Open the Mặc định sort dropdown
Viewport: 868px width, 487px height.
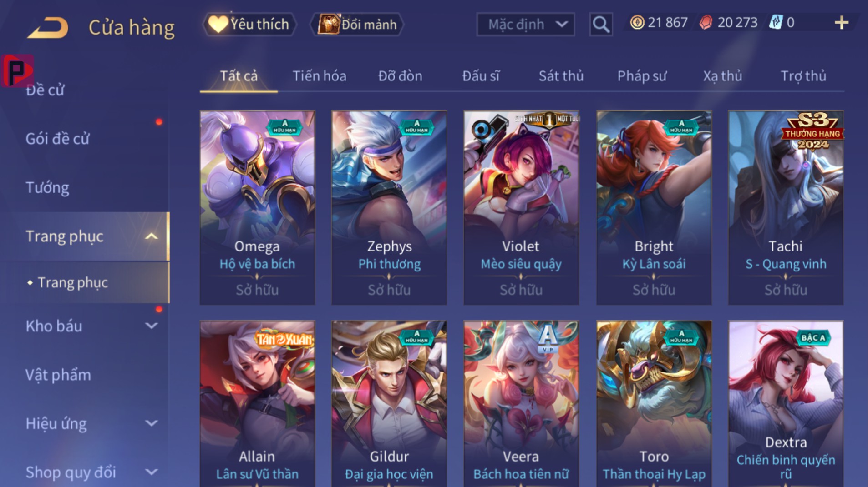tap(525, 24)
